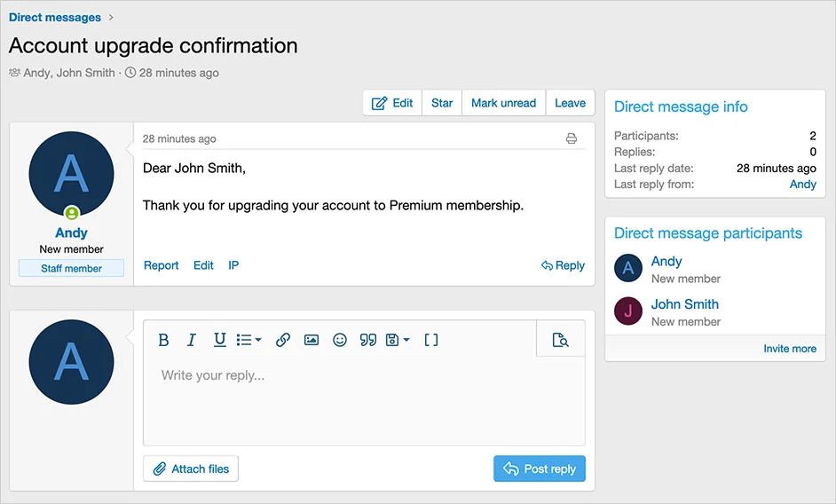Screen dimensions: 836x504
Task: Click the insert link icon
Action: click(283, 340)
